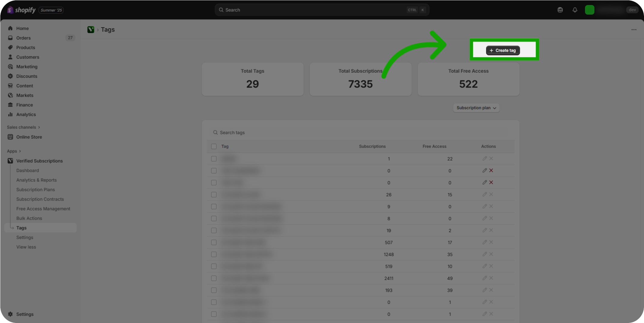This screenshot has width=644, height=323.
Task: Click the top Search bar
Action: 322,10
